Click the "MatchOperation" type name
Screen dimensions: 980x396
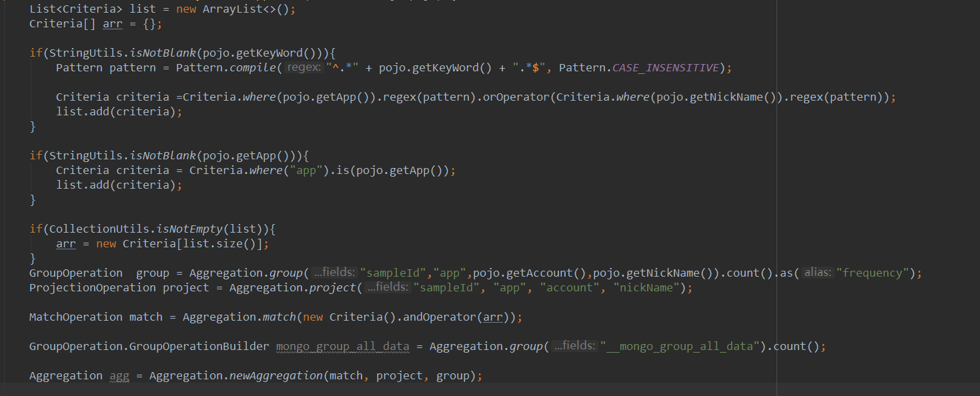pos(75,317)
